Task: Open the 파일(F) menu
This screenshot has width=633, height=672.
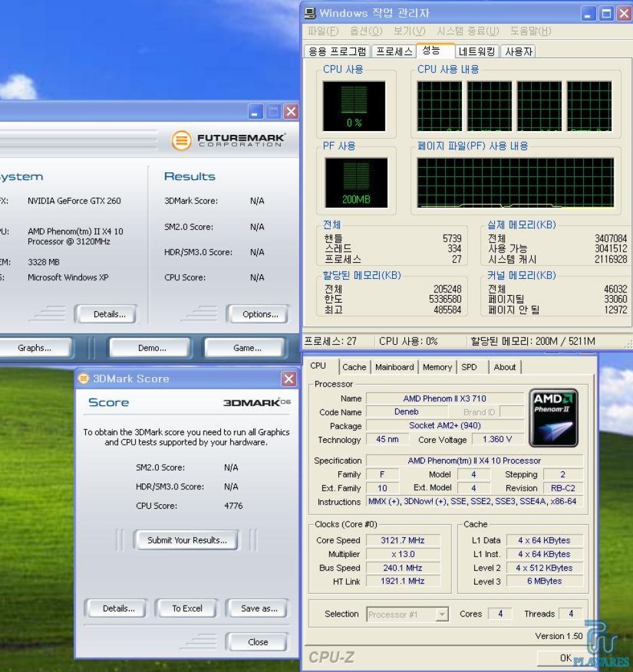Action: tap(322, 31)
